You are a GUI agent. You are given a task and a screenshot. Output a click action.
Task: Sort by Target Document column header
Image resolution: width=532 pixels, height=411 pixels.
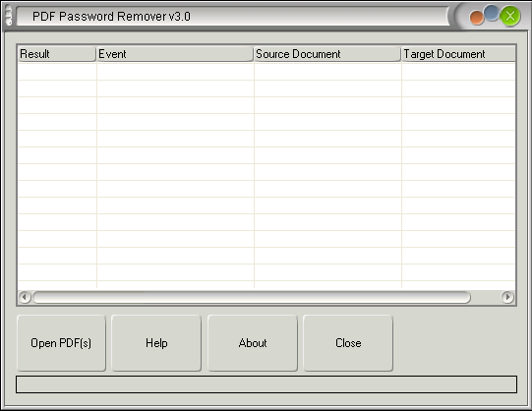tap(458, 54)
